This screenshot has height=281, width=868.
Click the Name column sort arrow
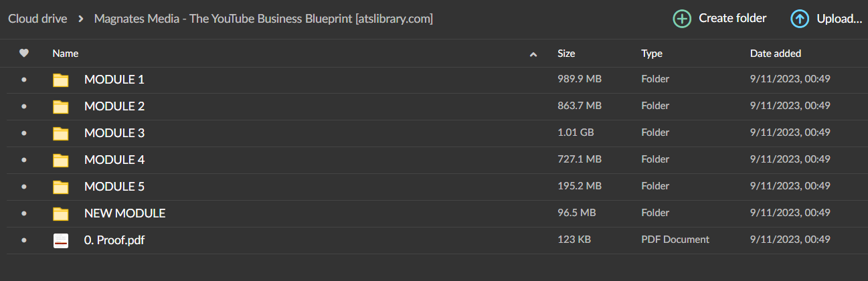(533, 54)
